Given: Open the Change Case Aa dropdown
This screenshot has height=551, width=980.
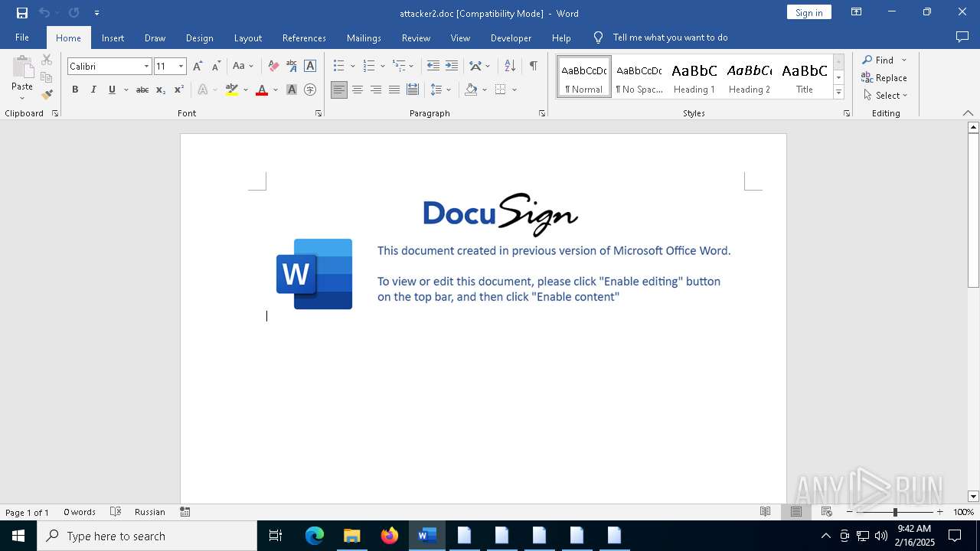Looking at the screenshot, I should pyautogui.click(x=243, y=67).
